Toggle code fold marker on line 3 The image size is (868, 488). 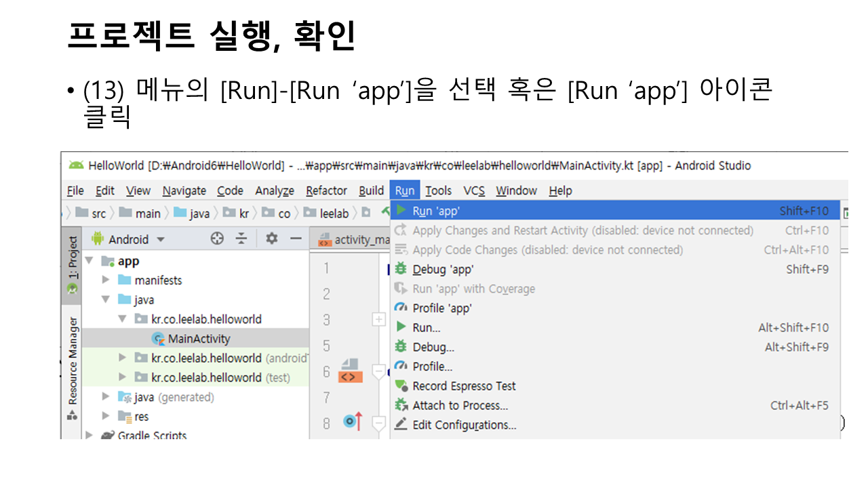point(378,319)
